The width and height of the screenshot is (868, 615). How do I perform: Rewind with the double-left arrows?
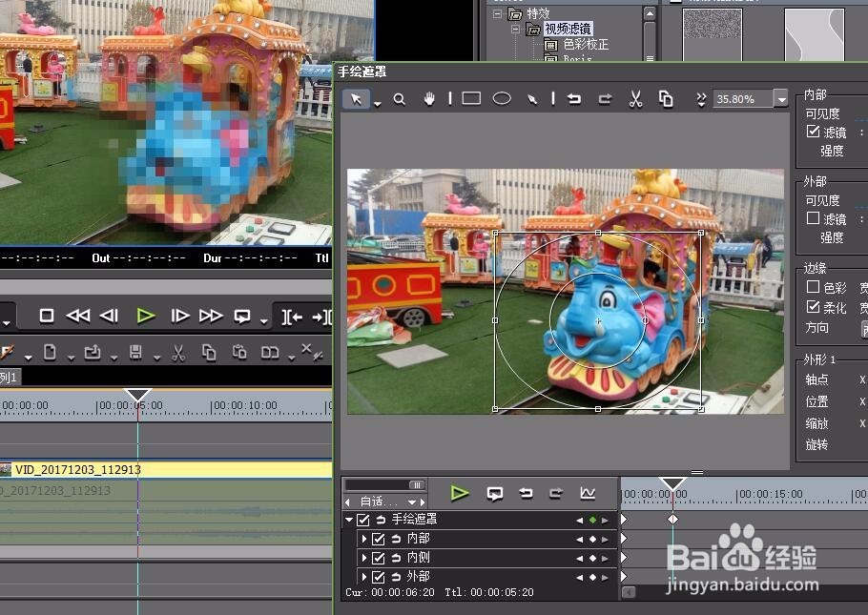[78, 316]
